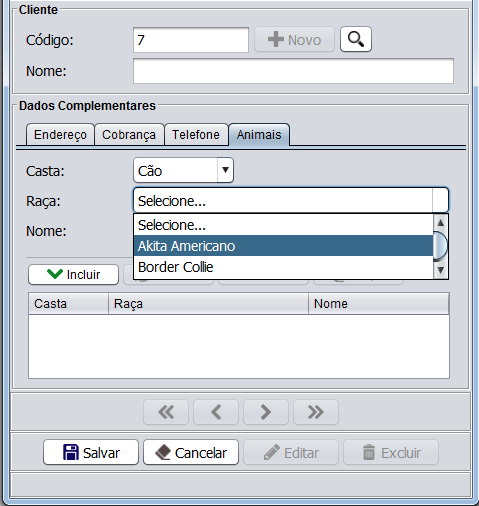Open the Casta dropdown showing Cão
This screenshot has height=506, width=479.
tap(183, 170)
